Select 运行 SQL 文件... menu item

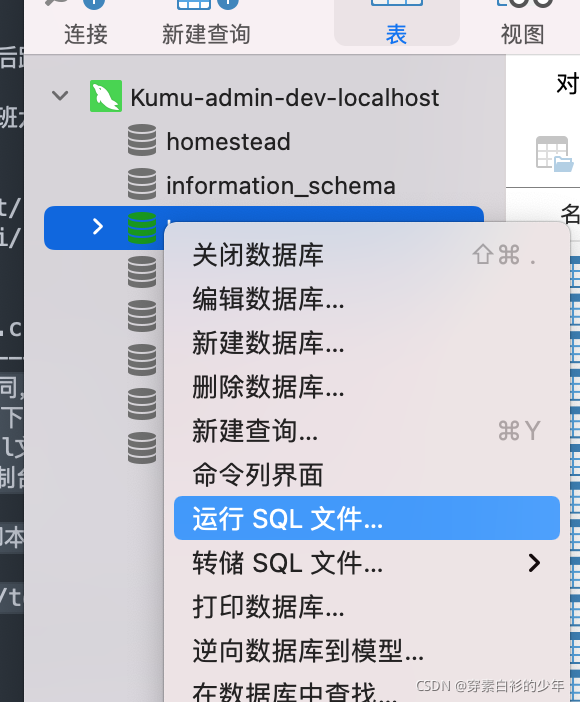tap(367, 518)
